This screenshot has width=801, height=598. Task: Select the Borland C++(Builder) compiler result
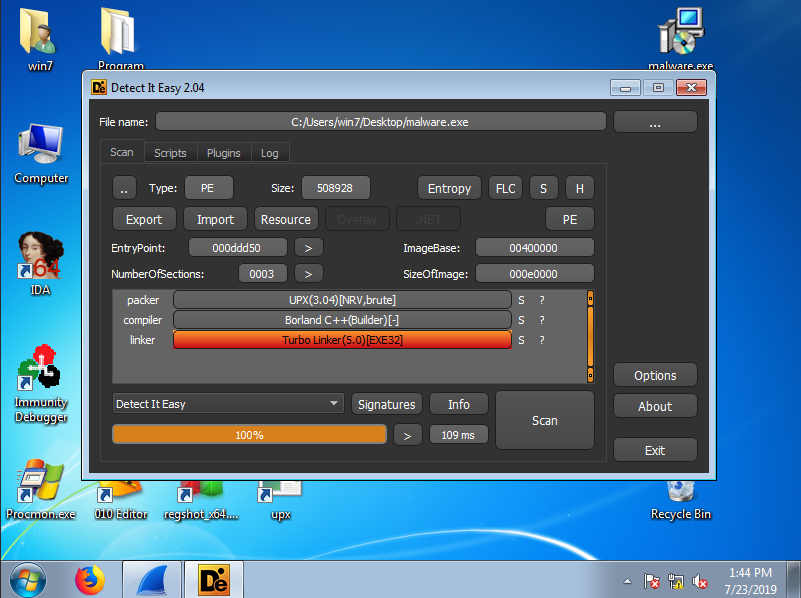342,320
